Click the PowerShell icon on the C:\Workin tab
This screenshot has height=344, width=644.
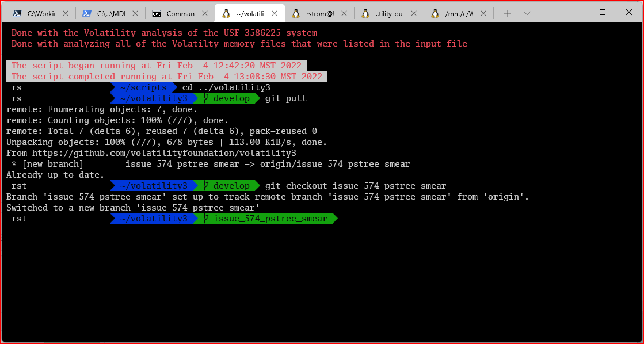[x=17, y=12]
